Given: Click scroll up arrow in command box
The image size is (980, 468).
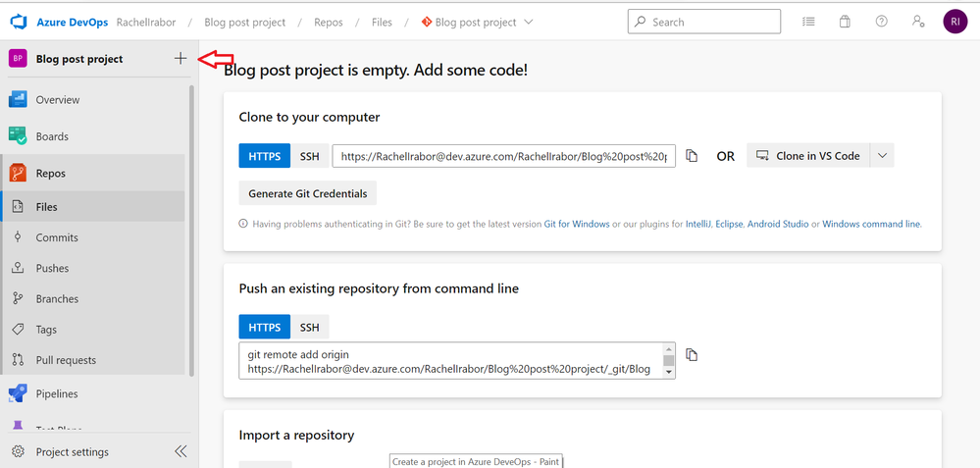Looking at the screenshot, I should coord(669,348).
